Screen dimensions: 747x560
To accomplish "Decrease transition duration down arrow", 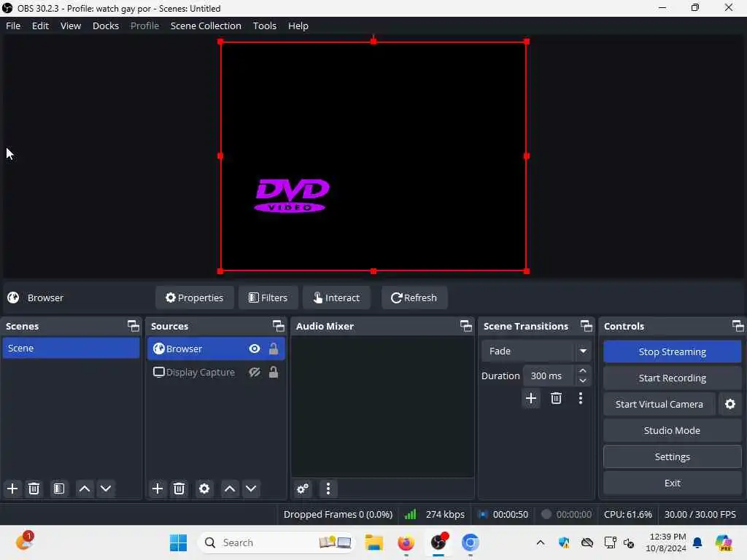I will pos(583,381).
